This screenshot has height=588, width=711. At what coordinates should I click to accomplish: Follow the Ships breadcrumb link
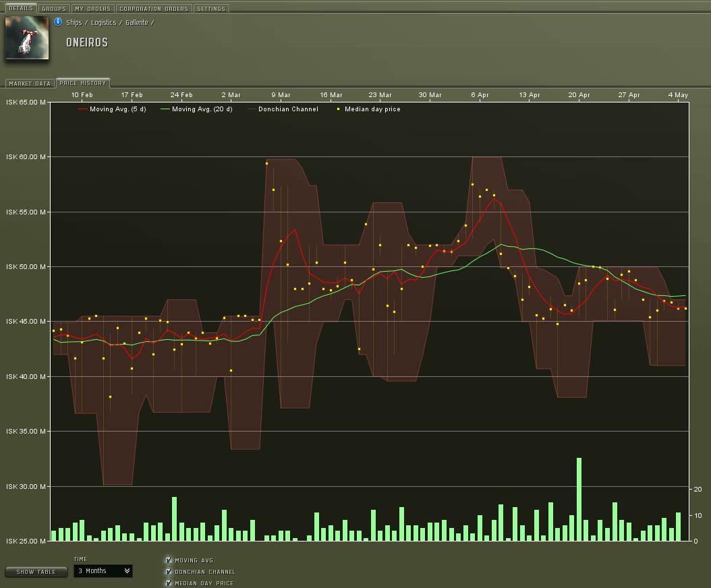(x=74, y=22)
